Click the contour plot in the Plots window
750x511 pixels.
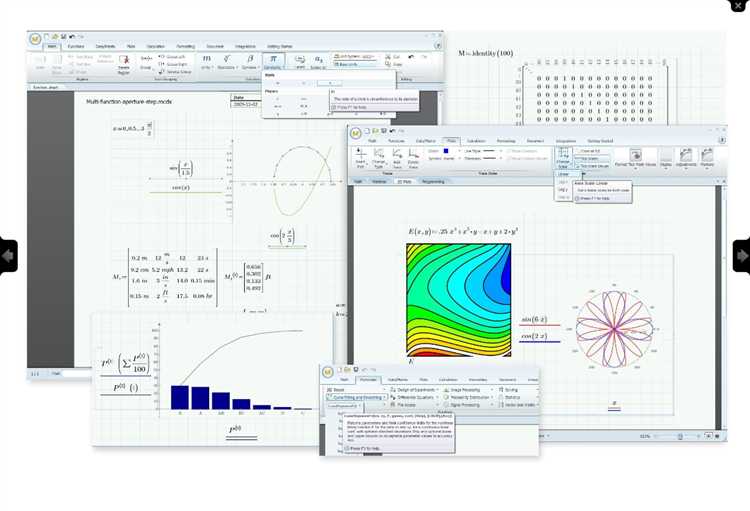[459, 300]
